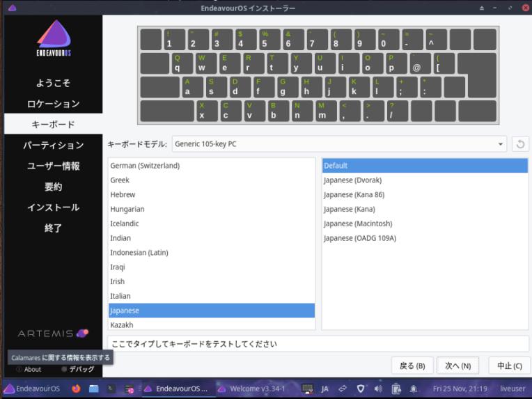The image size is (532, 399).
Task: Select Icelandic in the layout list
Action: point(212,224)
